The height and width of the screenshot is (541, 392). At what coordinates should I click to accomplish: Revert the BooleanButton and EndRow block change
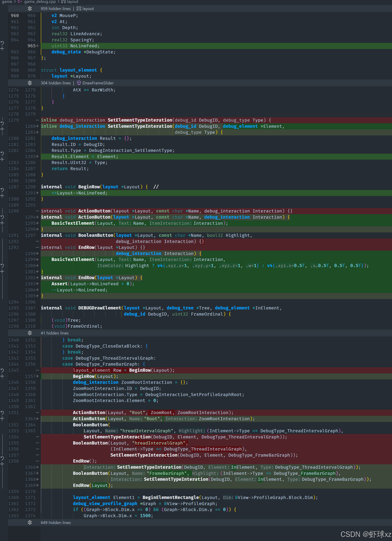click(x=2, y=266)
